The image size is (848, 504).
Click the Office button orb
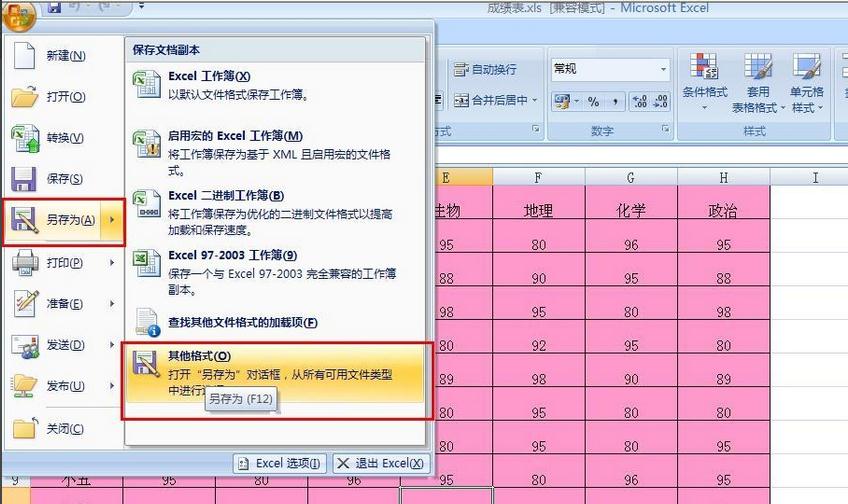pos(18,14)
